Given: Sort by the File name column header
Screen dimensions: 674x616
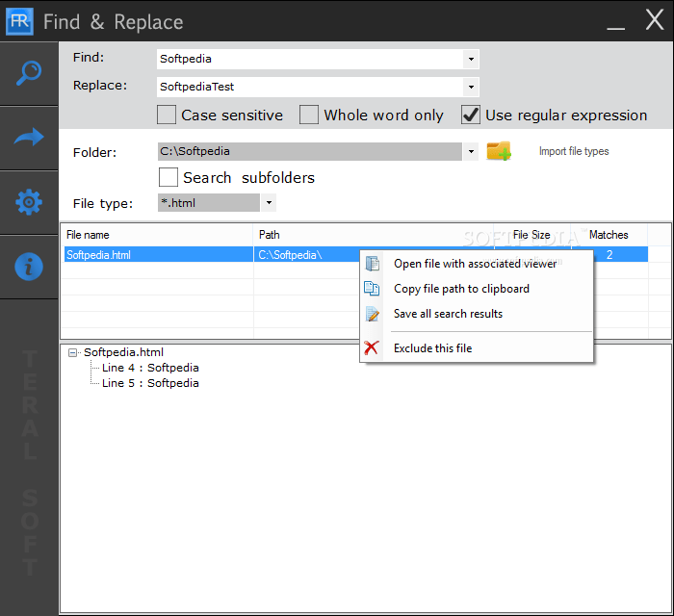Looking at the screenshot, I should click(157, 235).
